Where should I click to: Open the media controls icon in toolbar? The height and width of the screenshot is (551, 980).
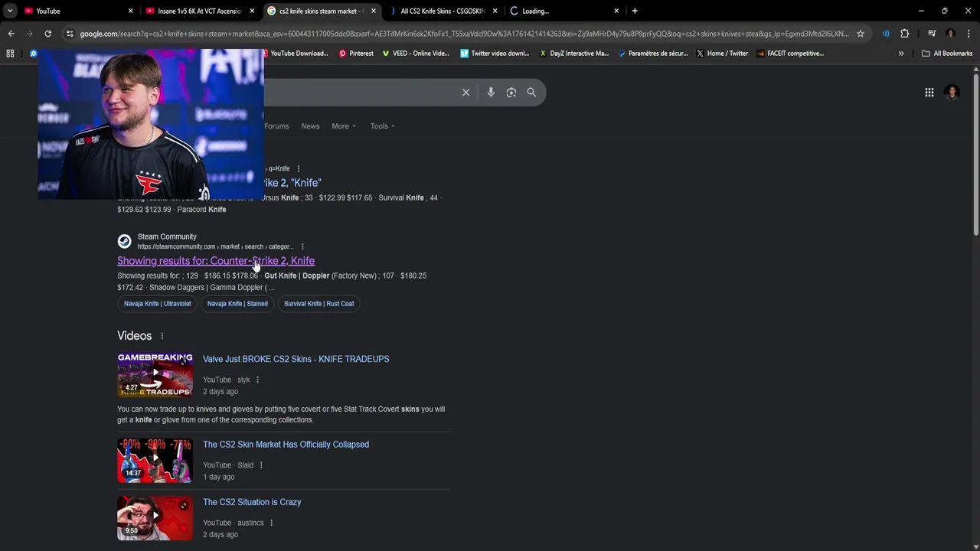coord(932,34)
